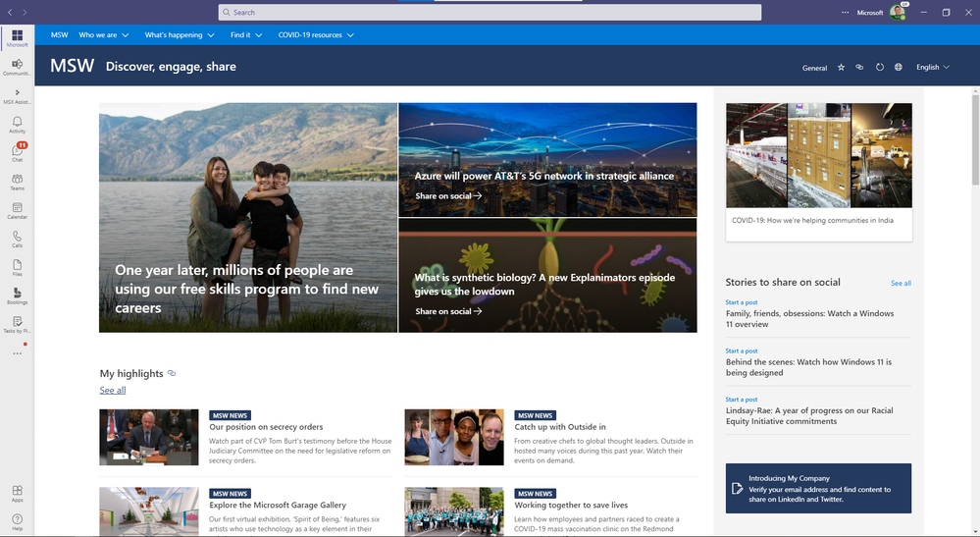This screenshot has height=537, width=980.
Task: Open the Outside in speakers thumbnail
Action: point(454,437)
